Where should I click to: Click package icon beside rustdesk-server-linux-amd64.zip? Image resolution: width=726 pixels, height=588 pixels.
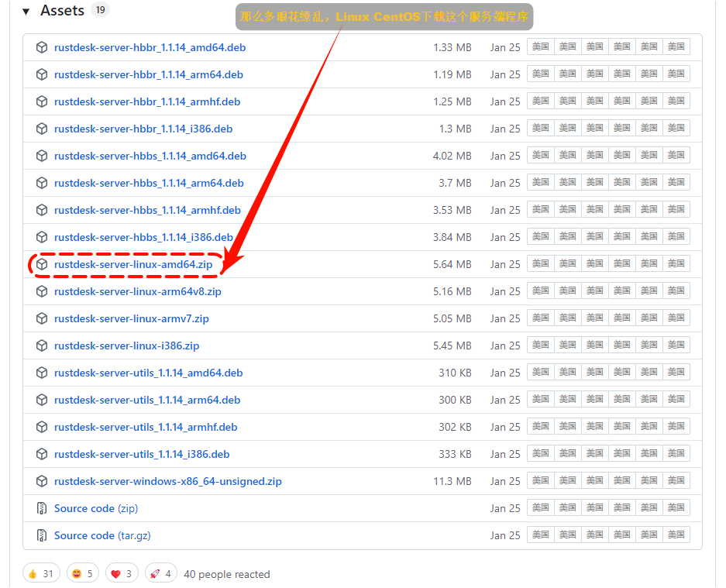pyautogui.click(x=42, y=264)
